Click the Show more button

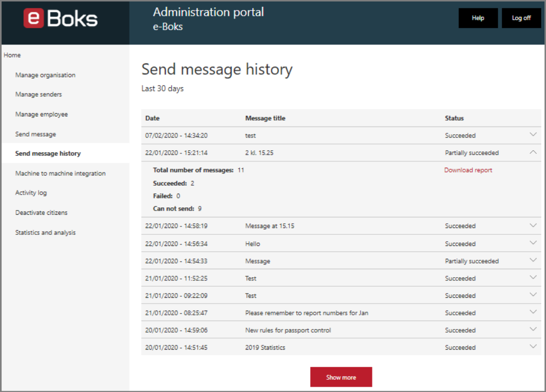coord(341,377)
